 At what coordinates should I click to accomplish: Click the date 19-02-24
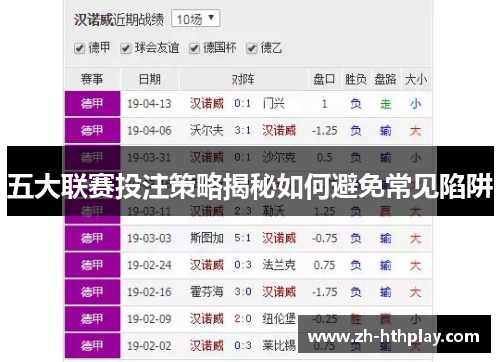tap(149, 265)
